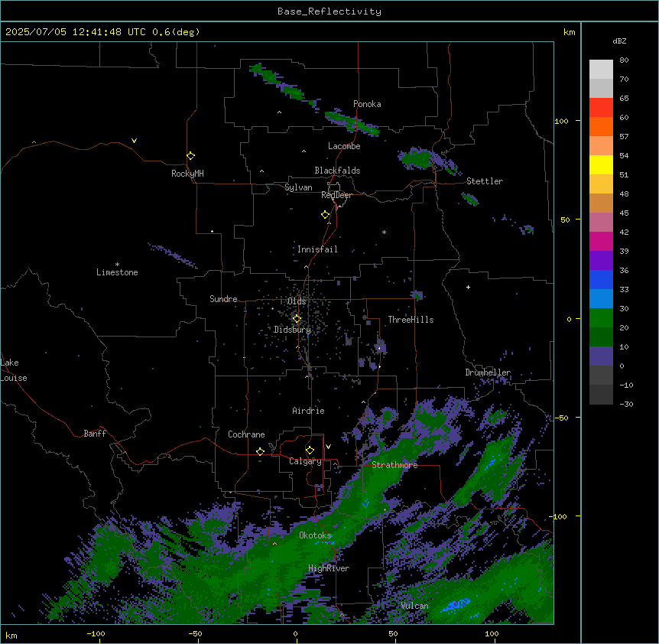Click the HighRiver town label
Image resolution: width=659 pixels, height=644 pixels.
pos(329,568)
